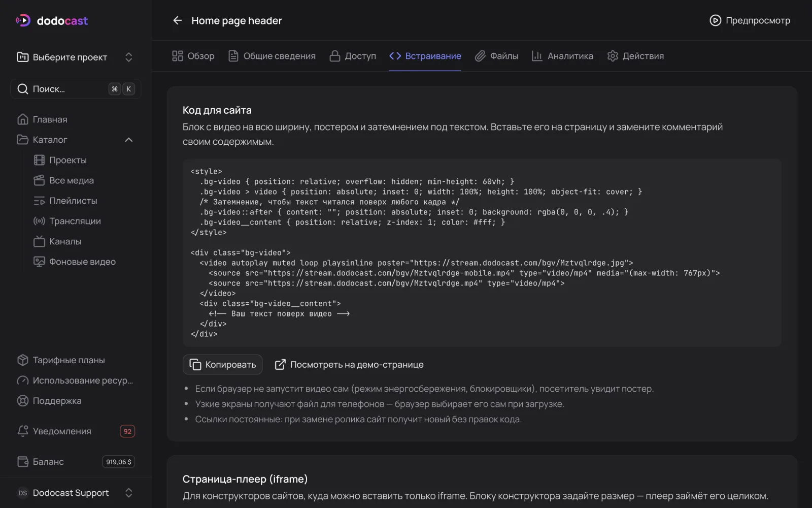Image resolution: width=812 pixels, height=508 pixels.
Task: Click the Код для сайта heading
Action: click(x=217, y=110)
